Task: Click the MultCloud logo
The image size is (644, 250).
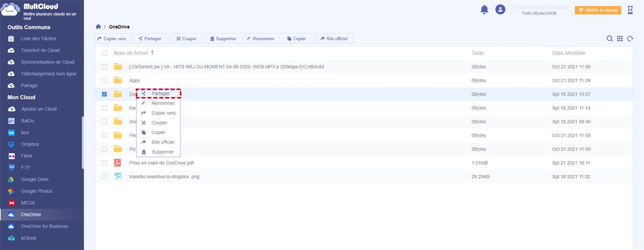Action: pyautogui.click(x=11, y=10)
